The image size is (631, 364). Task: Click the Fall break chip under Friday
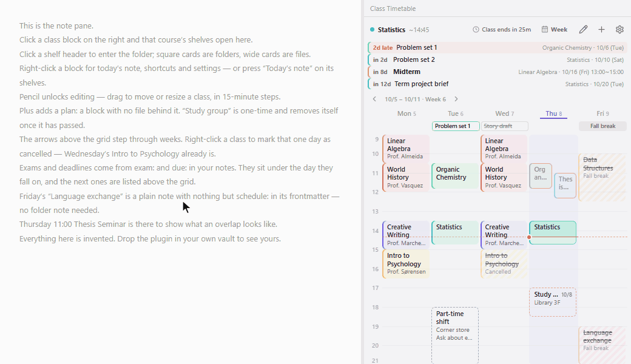tap(602, 126)
